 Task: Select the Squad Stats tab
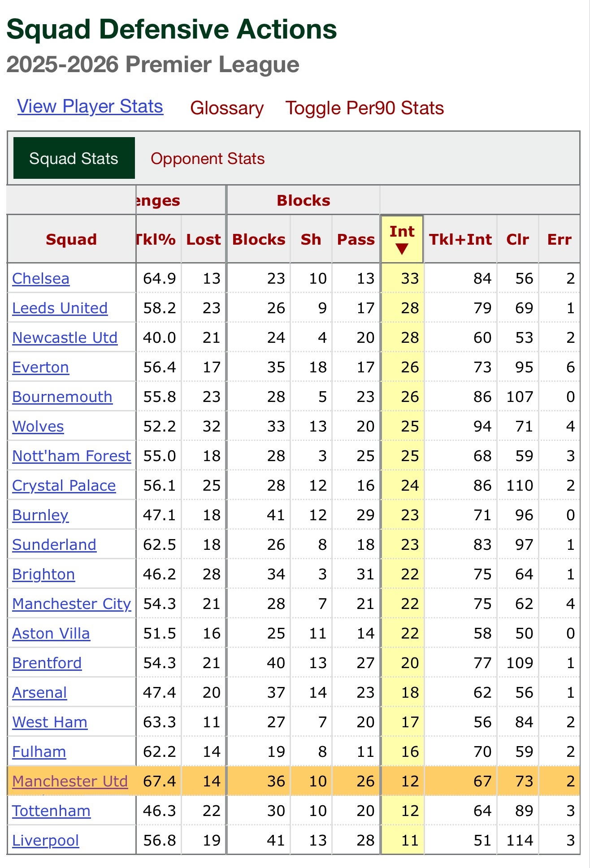74,158
